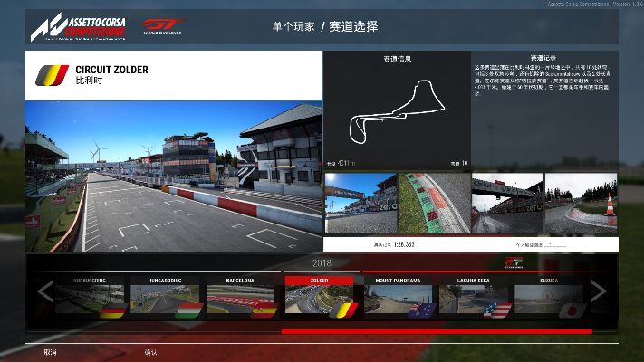The image size is (644, 362).
Task: Select the Barcelona track card
Action: coord(240,296)
